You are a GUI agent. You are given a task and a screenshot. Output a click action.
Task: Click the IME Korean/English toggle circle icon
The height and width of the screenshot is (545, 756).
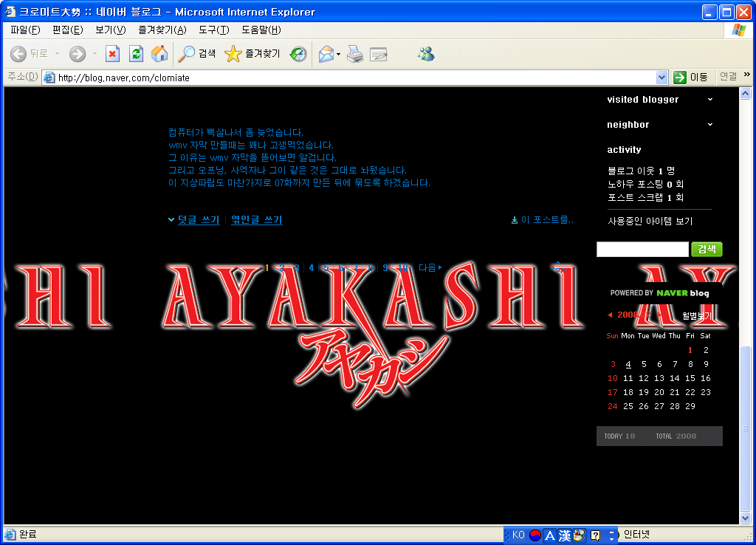[x=535, y=535]
